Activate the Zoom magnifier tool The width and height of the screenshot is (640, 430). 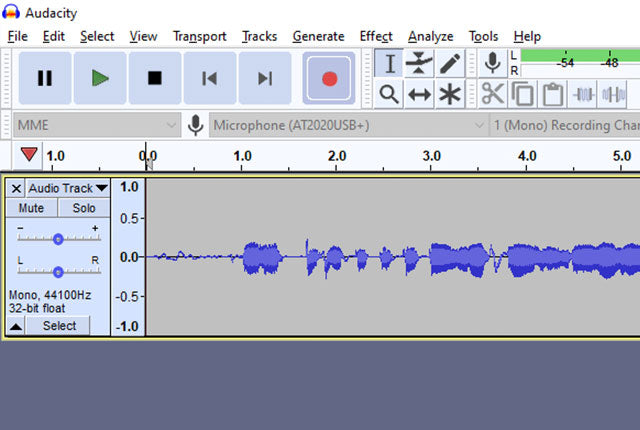click(390, 94)
